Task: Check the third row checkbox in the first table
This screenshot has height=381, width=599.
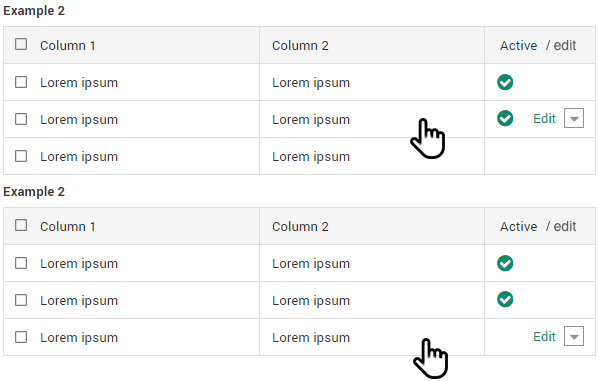Action: point(21,156)
